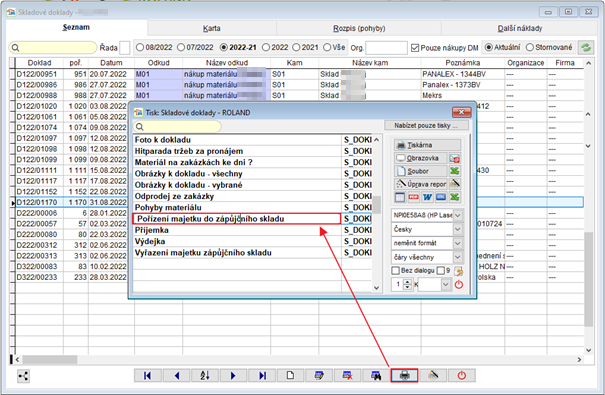605x395 pixels.
Task: Enable the Bez dialogu checkbox
Action: click(x=395, y=271)
